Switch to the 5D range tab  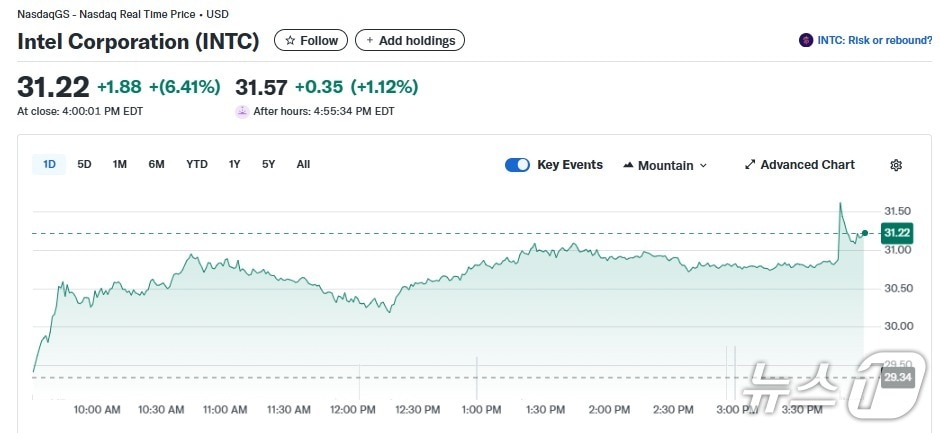pos(85,164)
